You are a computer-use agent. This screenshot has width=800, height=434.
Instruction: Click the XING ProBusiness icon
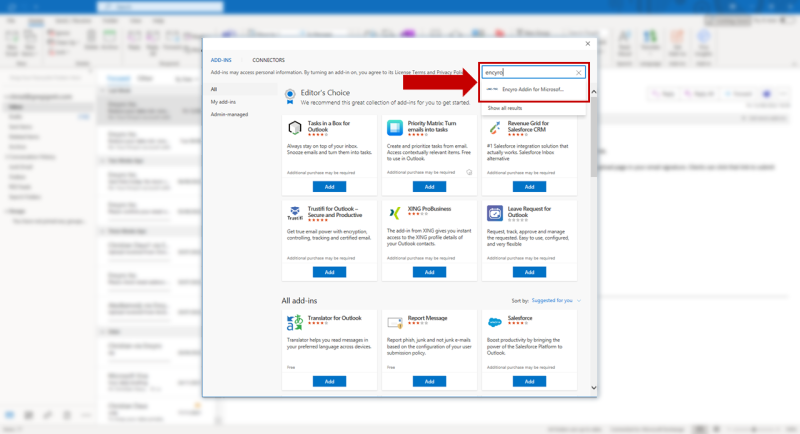tap(394, 213)
